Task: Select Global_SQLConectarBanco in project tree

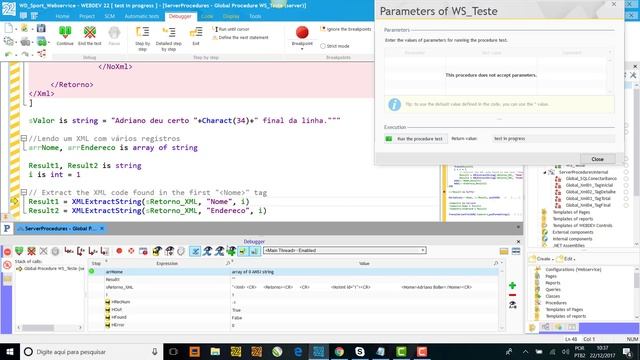Action: click(591, 179)
